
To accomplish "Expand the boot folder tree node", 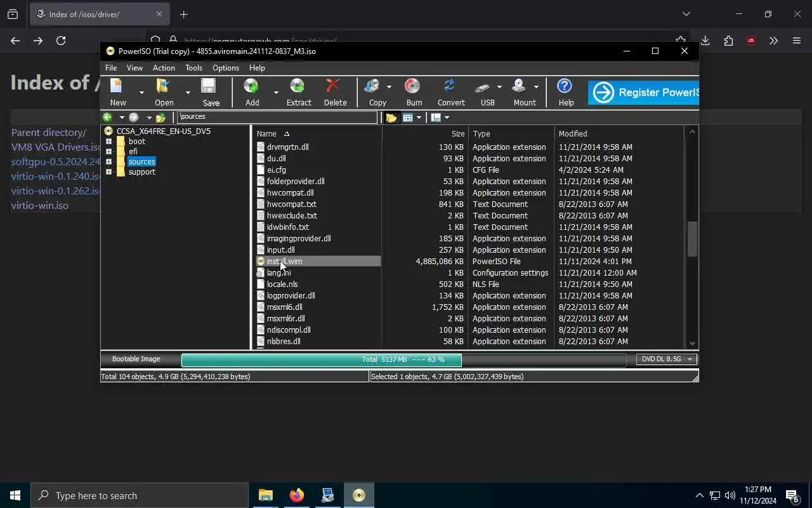I will (x=108, y=142).
